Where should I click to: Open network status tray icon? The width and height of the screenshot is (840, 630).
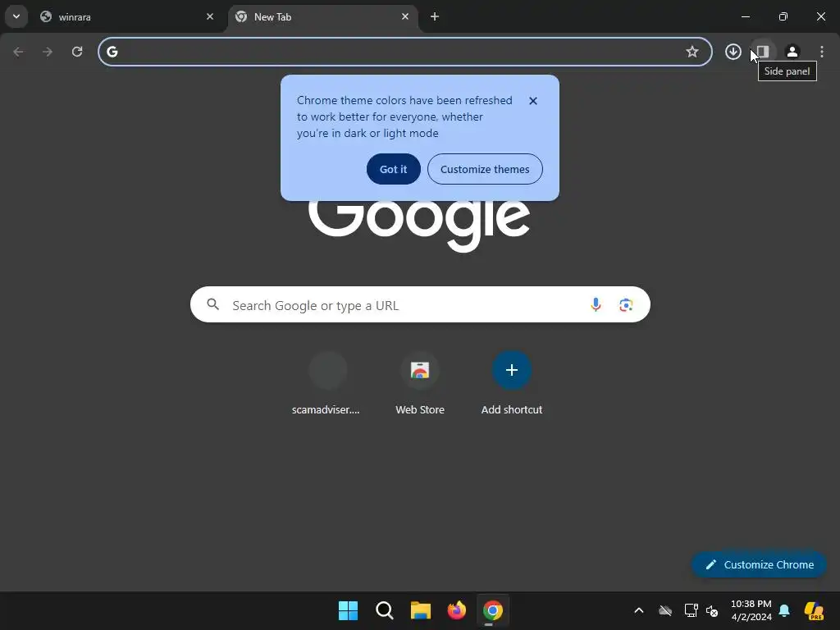(691, 610)
